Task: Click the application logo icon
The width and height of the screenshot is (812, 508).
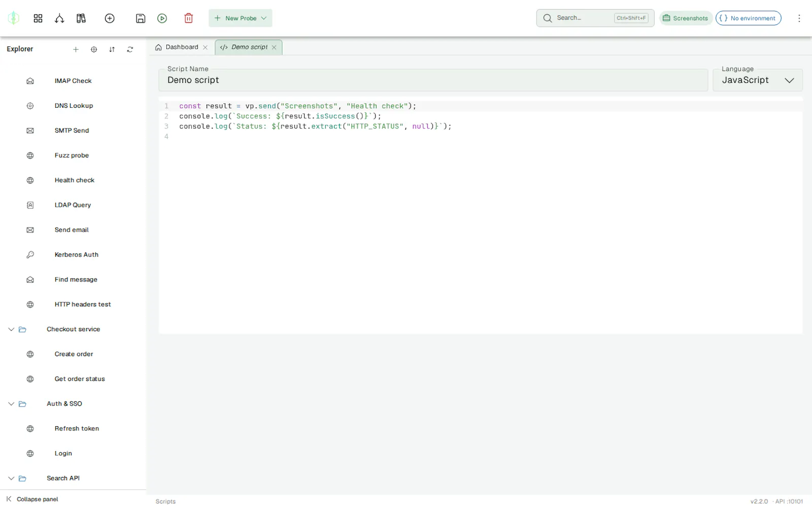Action: pos(14,18)
